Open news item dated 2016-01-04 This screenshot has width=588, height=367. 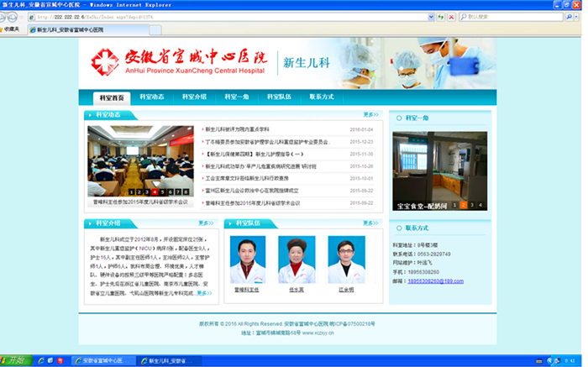(x=237, y=129)
